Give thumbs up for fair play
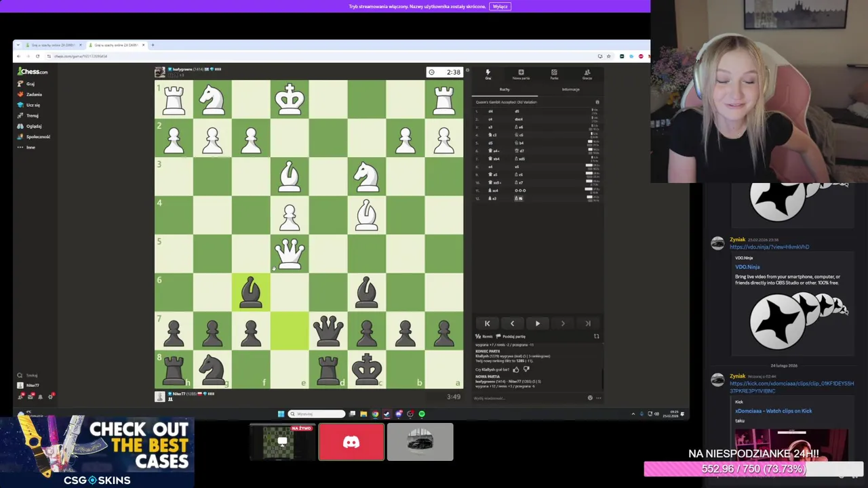The image size is (868, 488). pyautogui.click(x=516, y=369)
